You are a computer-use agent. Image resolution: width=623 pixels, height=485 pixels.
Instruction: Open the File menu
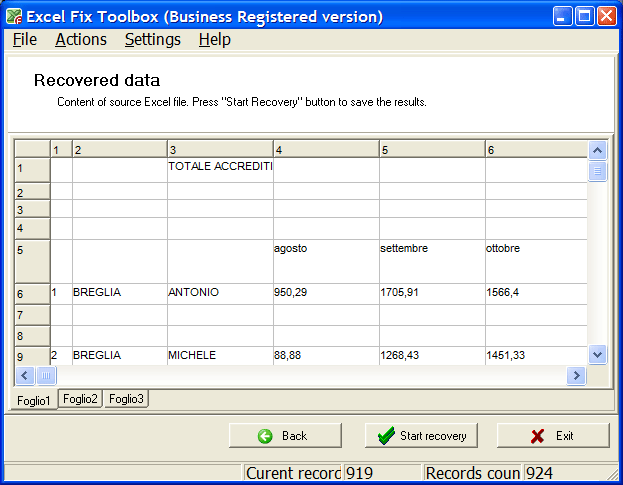point(25,40)
